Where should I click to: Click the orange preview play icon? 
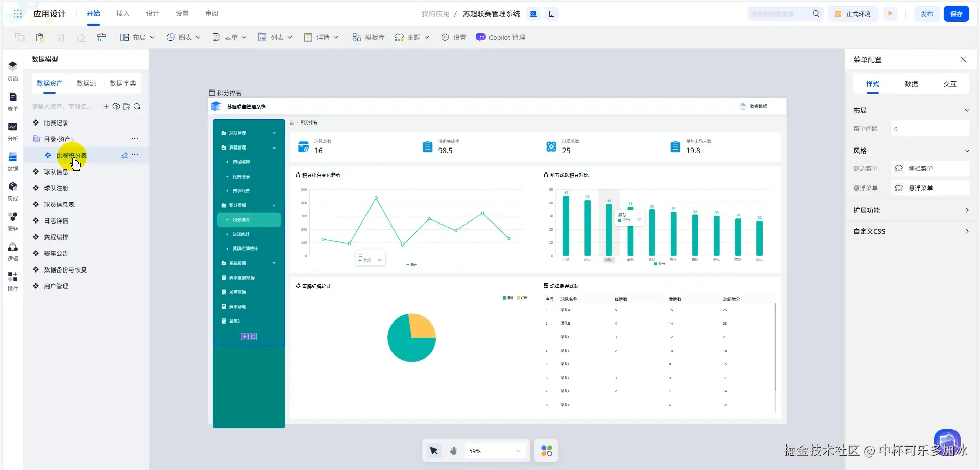click(x=890, y=14)
